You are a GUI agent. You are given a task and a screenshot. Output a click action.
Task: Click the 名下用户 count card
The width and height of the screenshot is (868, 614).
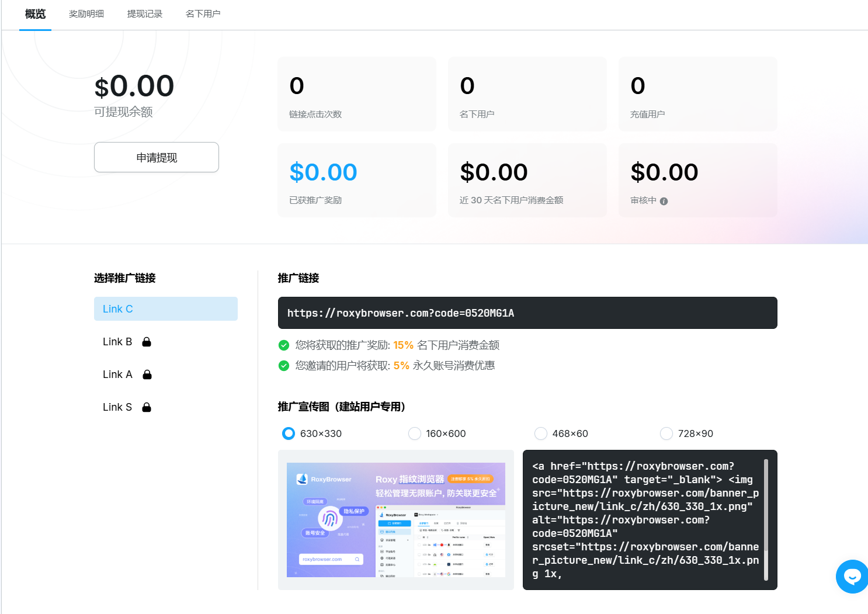pos(527,94)
